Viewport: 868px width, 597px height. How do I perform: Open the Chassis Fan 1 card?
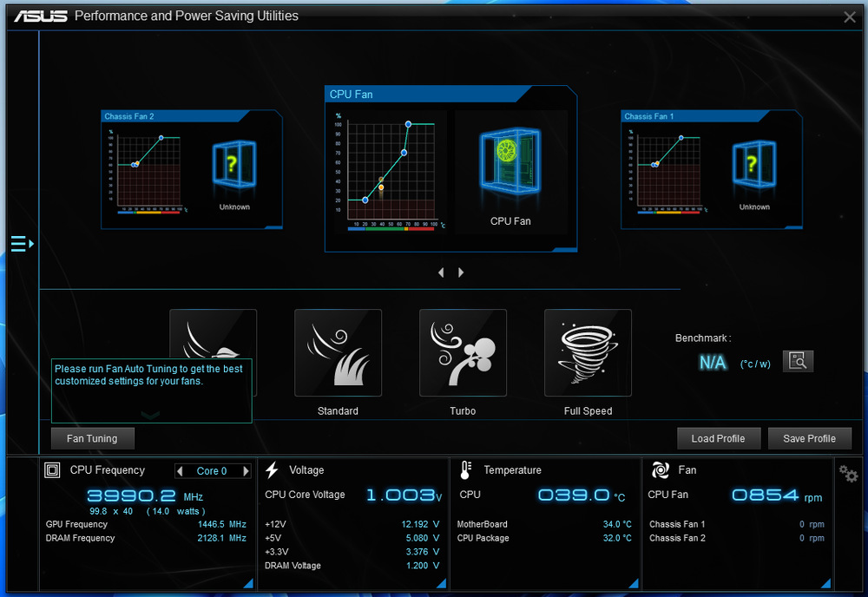(712, 169)
